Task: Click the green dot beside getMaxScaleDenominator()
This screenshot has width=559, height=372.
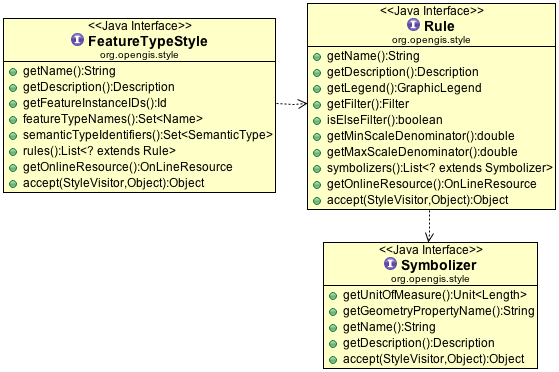Action: click(317, 153)
